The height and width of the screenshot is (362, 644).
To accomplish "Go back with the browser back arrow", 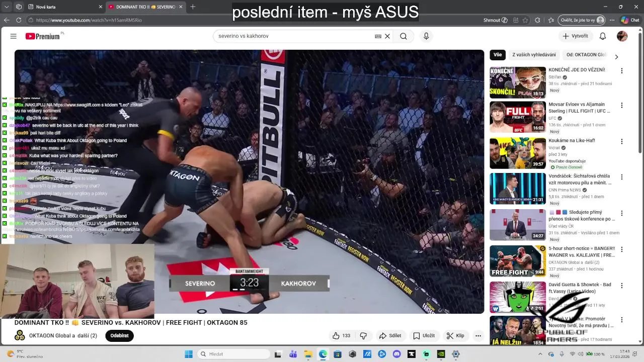I will 7,20.
